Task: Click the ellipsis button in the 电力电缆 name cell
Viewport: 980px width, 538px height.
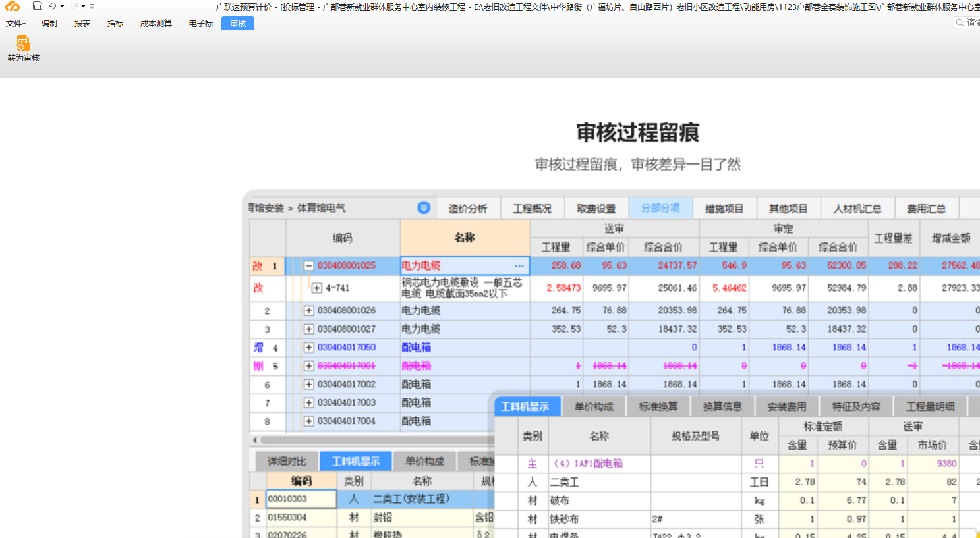Action: (519, 266)
